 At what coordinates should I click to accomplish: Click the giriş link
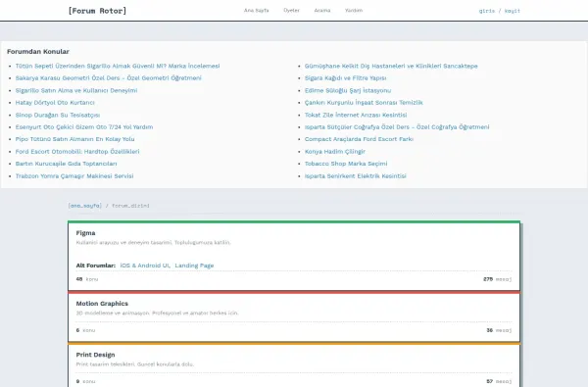[487, 11]
